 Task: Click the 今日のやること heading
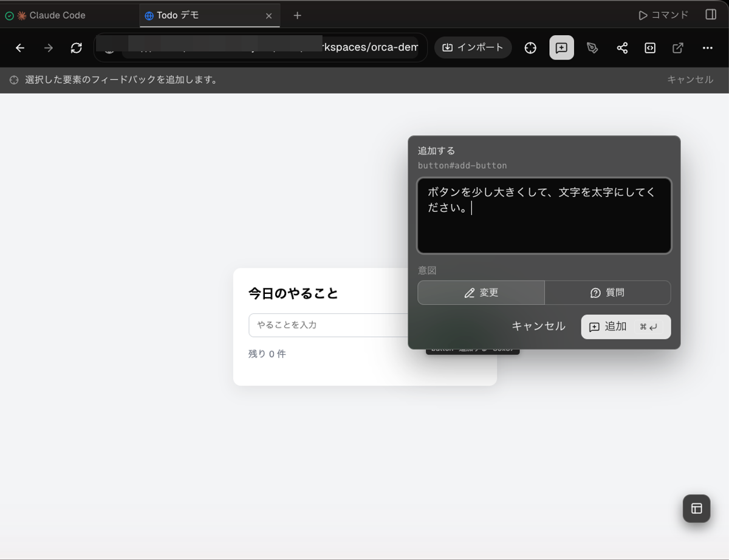click(x=293, y=293)
